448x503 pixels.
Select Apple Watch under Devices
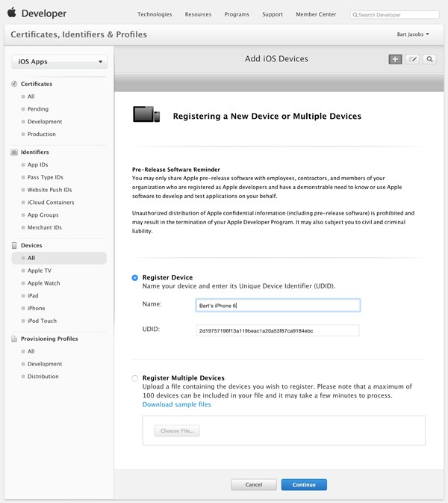click(x=43, y=283)
